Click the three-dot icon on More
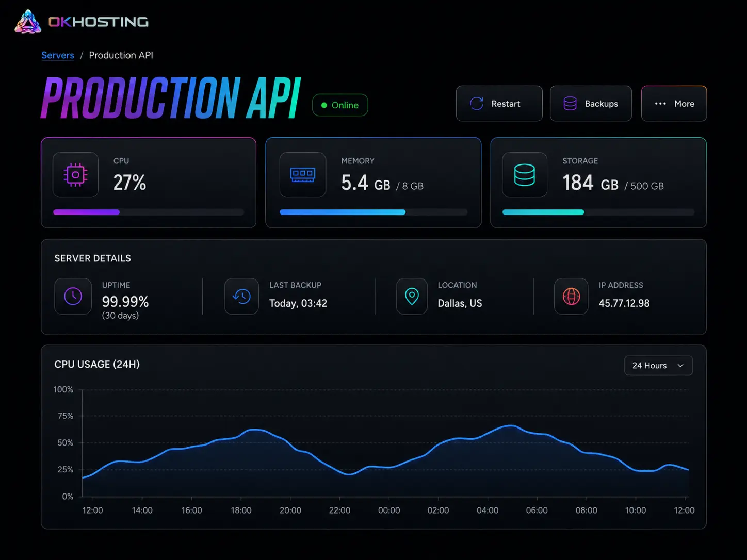Screen dimensions: 747x560 660,104
